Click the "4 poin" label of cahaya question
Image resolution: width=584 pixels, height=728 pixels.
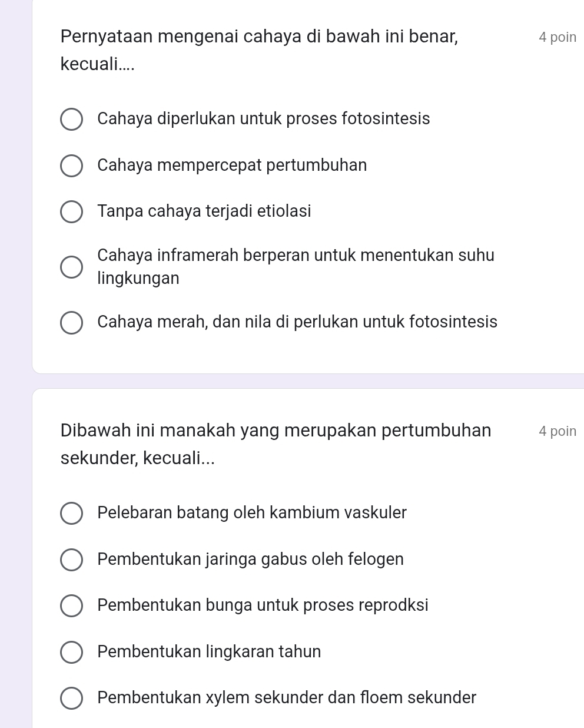[557, 37]
